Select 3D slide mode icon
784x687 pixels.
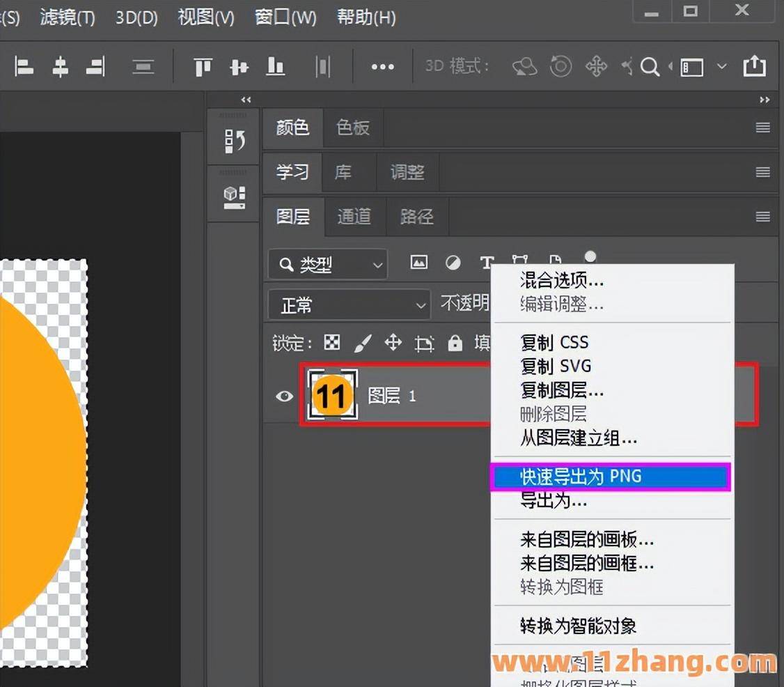coord(627,66)
